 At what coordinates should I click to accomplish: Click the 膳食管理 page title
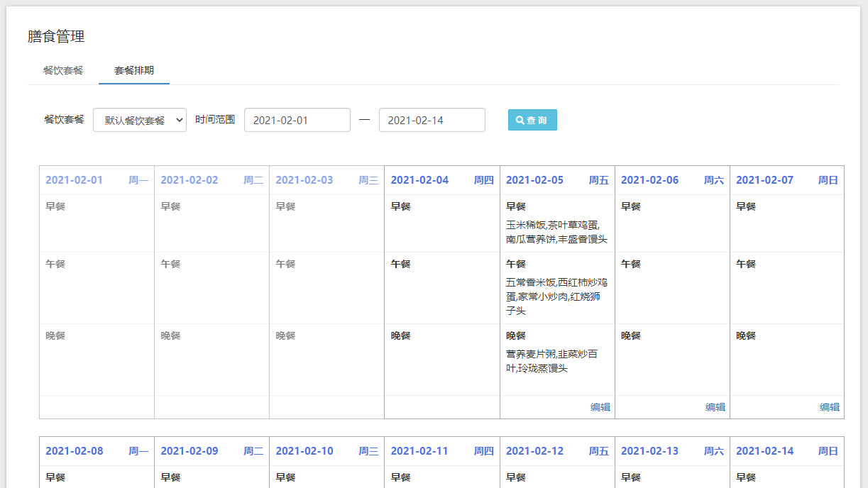coord(56,36)
